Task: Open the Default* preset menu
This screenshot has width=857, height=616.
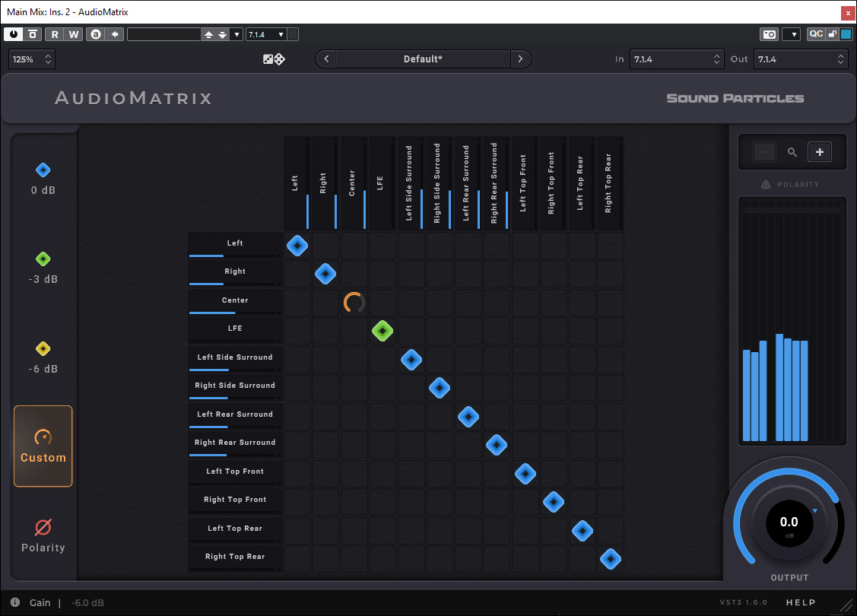Action: 423,59
